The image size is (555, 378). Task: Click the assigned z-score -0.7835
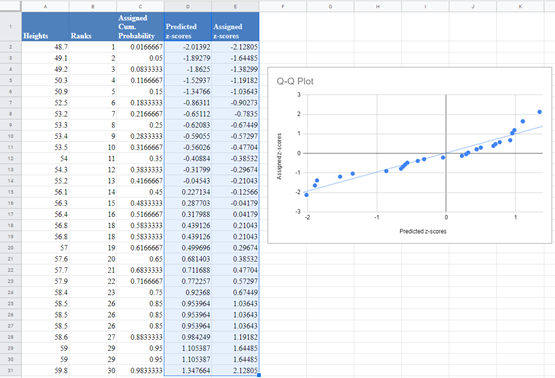coord(235,114)
